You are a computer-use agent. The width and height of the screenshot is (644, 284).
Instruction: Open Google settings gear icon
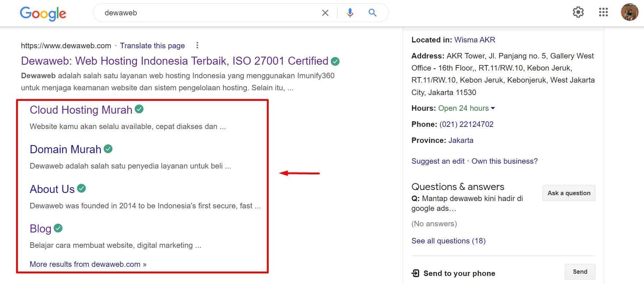pos(578,12)
